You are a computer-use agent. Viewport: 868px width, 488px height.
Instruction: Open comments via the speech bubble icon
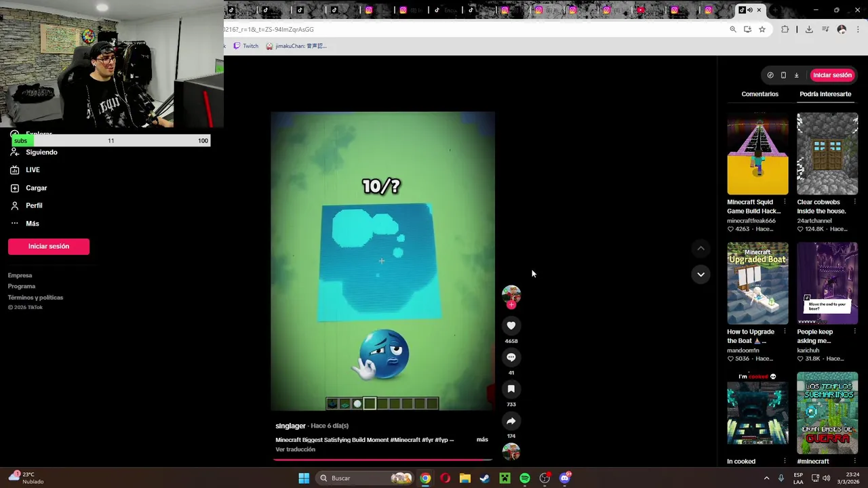click(x=511, y=357)
